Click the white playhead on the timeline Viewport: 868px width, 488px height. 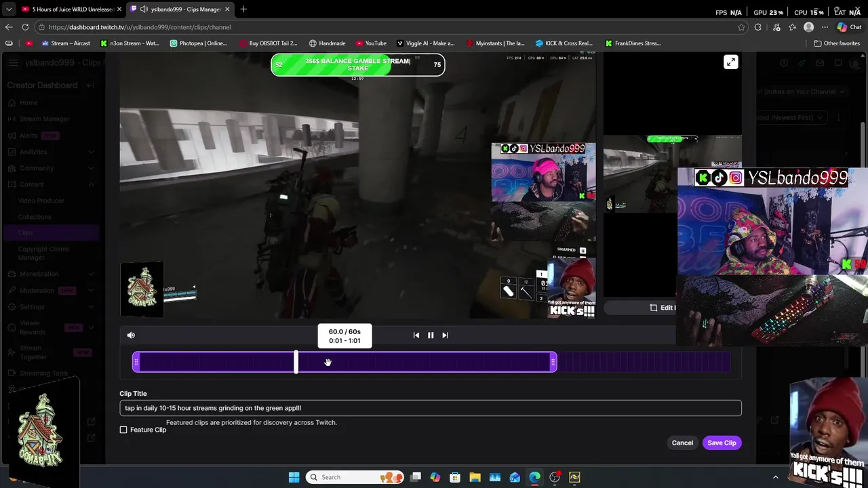click(x=296, y=362)
